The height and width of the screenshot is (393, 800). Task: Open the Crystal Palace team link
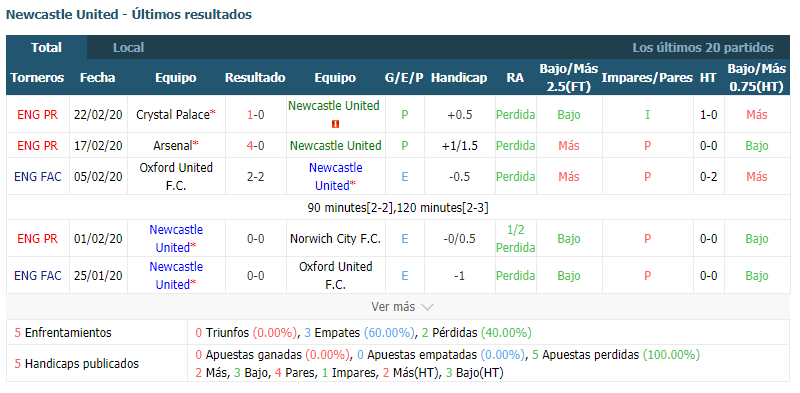171,115
